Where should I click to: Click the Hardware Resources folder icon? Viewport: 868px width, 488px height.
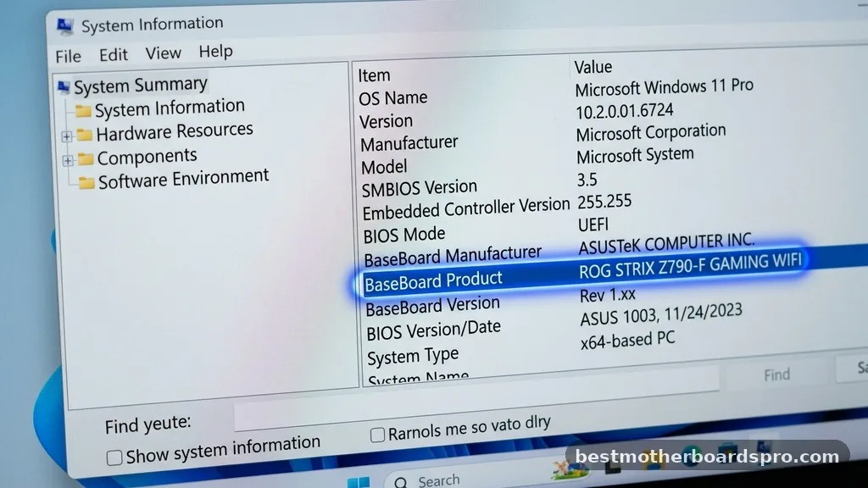pos(84,135)
